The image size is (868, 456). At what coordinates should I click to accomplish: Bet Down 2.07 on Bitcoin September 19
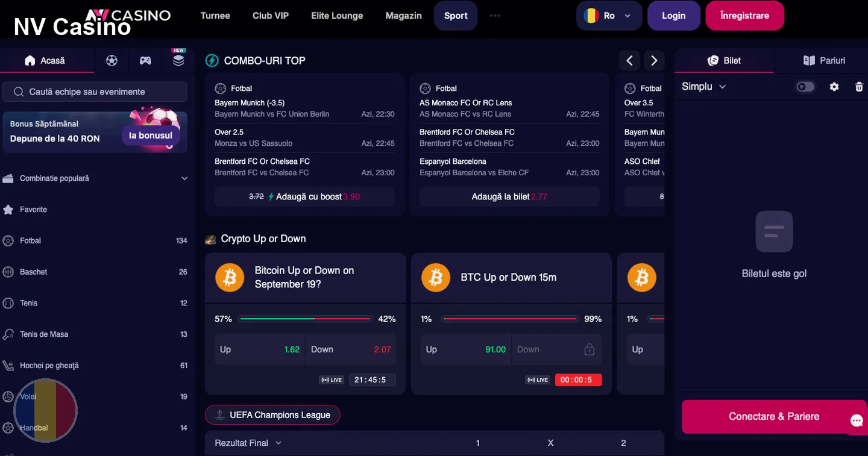351,349
